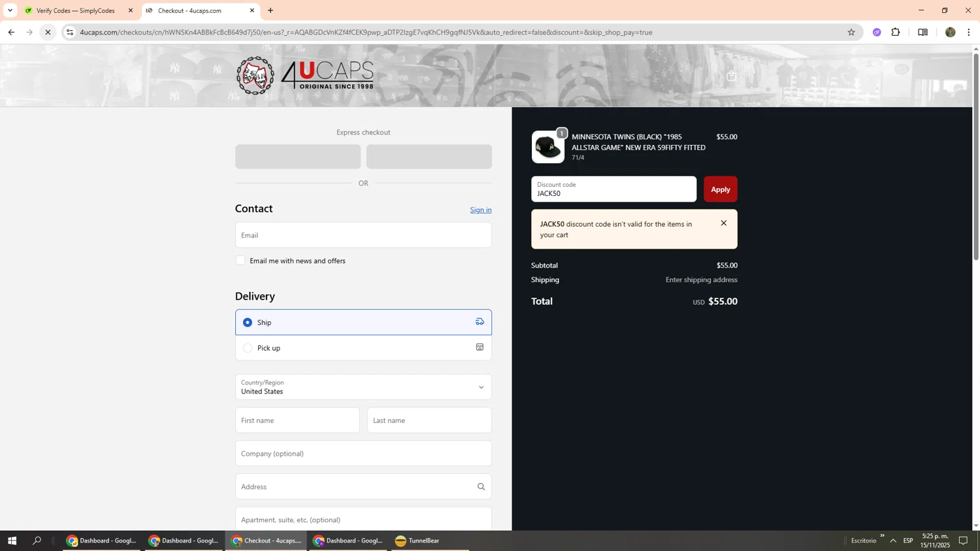This screenshot has height=551, width=980.
Task: Open the Chrome profile avatar
Action: (x=950, y=32)
